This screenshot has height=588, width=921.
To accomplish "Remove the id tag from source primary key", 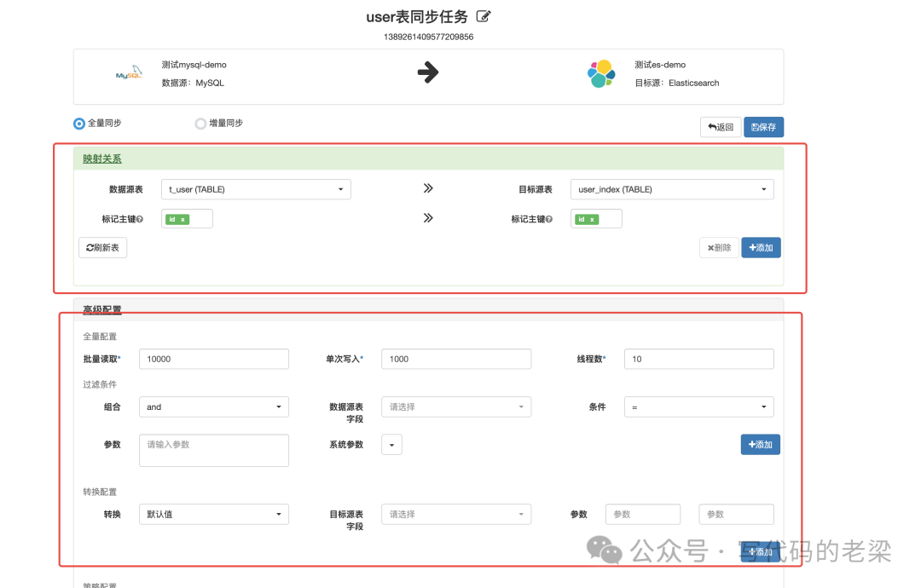I will pyautogui.click(x=182, y=220).
